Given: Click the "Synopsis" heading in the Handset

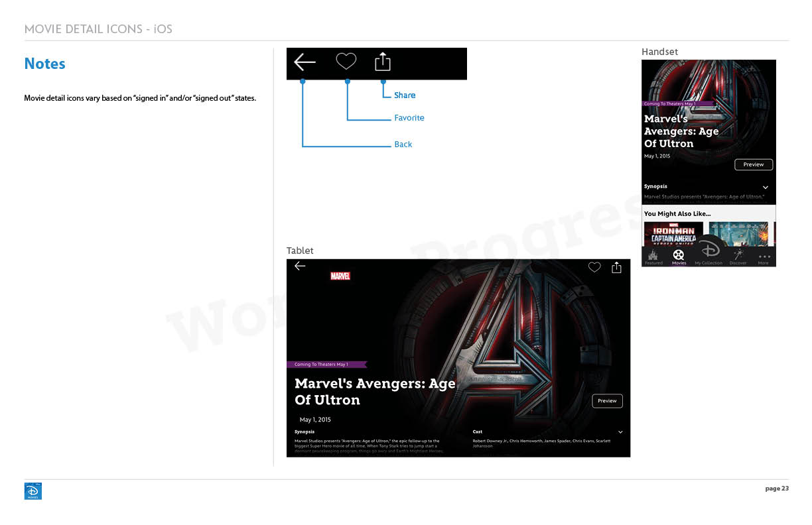Looking at the screenshot, I should (655, 186).
